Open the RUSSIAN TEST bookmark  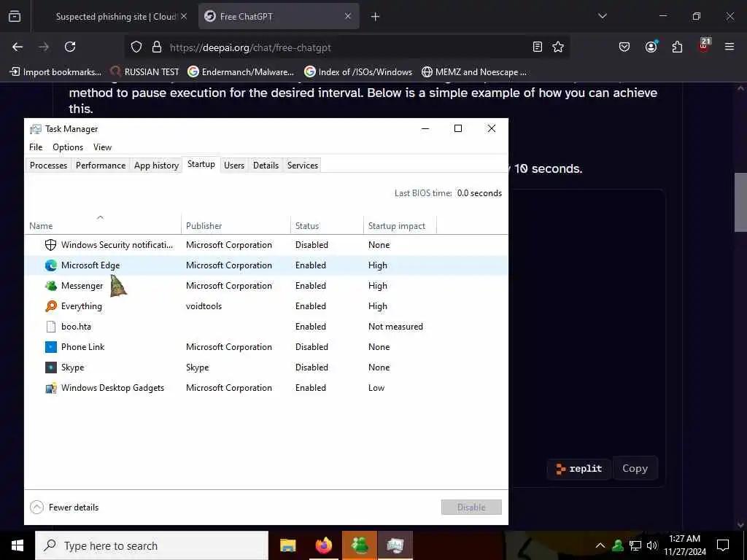(x=144, y=72)
